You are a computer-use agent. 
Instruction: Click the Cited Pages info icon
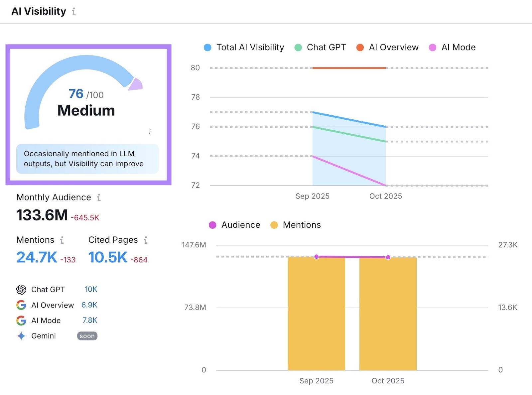[145, 240]
